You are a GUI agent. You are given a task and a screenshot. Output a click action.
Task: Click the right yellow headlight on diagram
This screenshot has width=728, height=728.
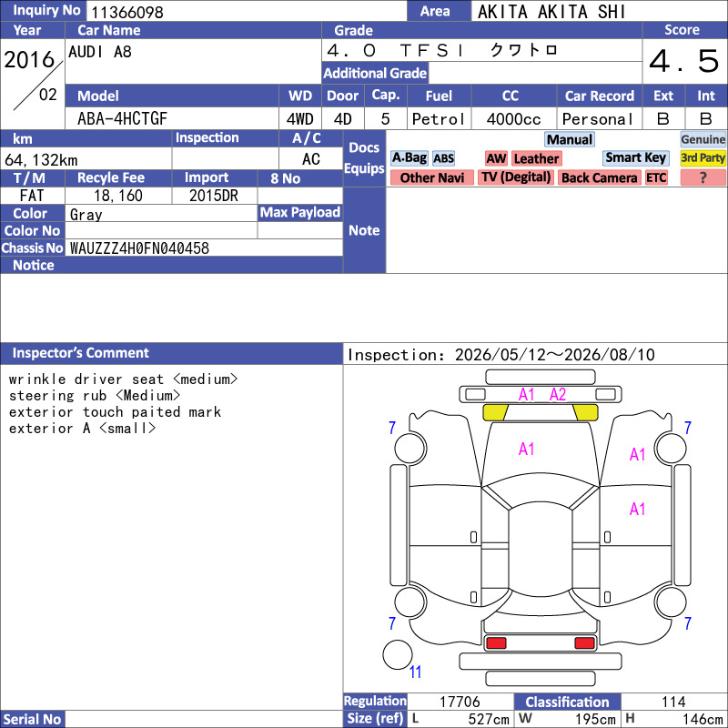tap(585, 412)
